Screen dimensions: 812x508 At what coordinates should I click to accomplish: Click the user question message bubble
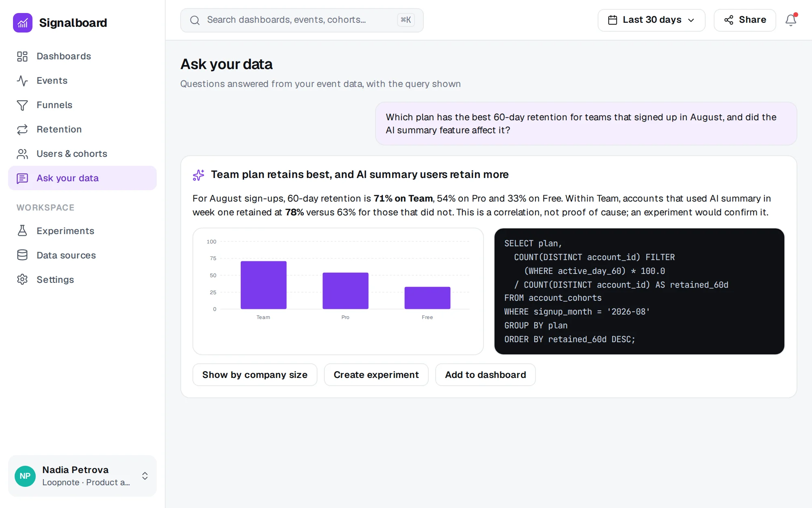pyautogui.click(x=586, y=124)
